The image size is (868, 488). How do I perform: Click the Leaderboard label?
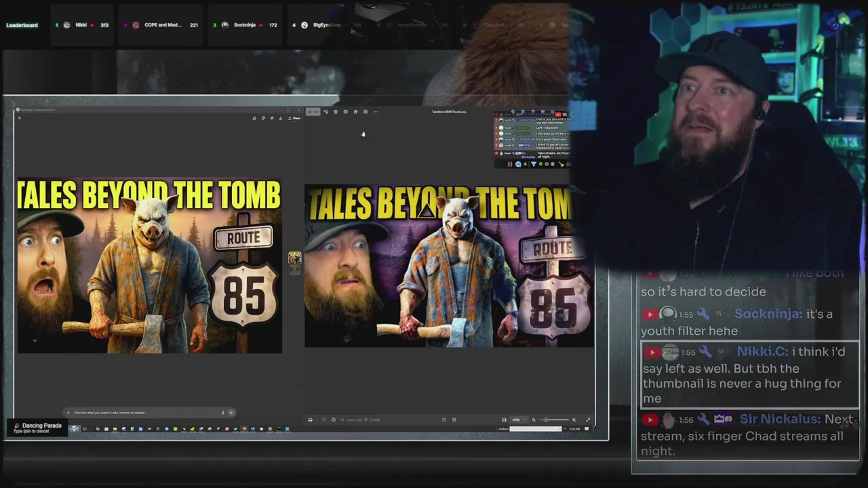pos(22,25)
